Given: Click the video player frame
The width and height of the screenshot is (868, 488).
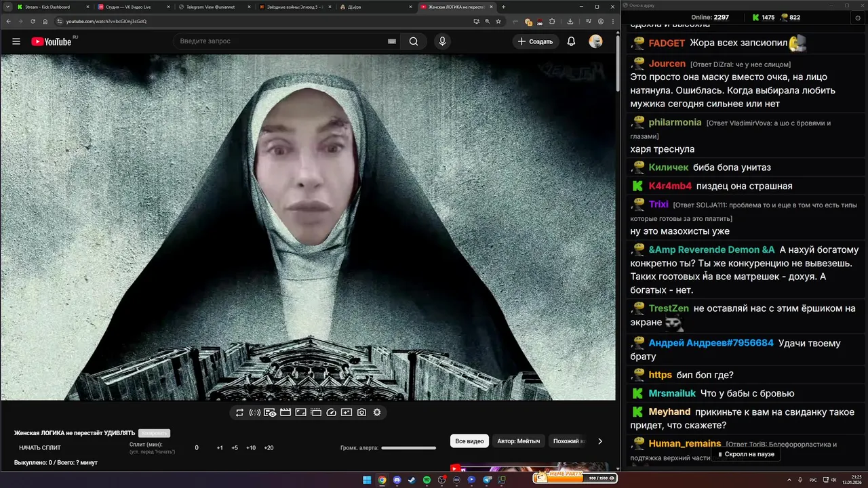Looking at the screenshot, I should (308, 227).
